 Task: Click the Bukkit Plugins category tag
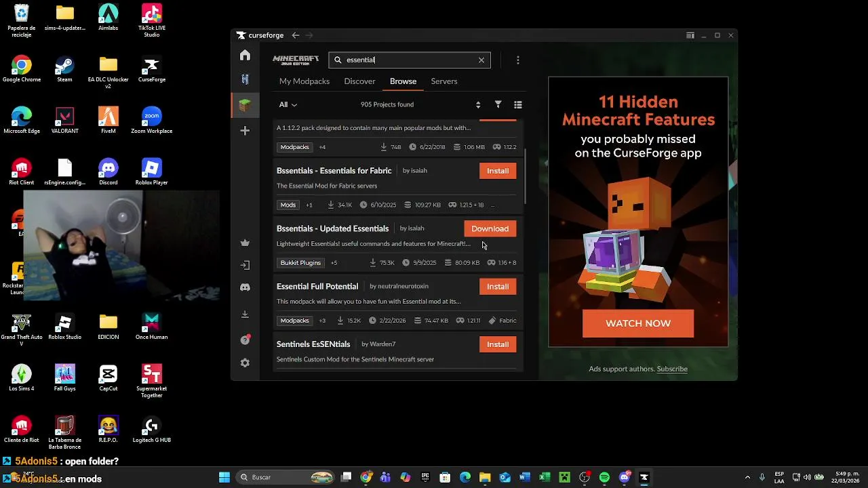300,263
